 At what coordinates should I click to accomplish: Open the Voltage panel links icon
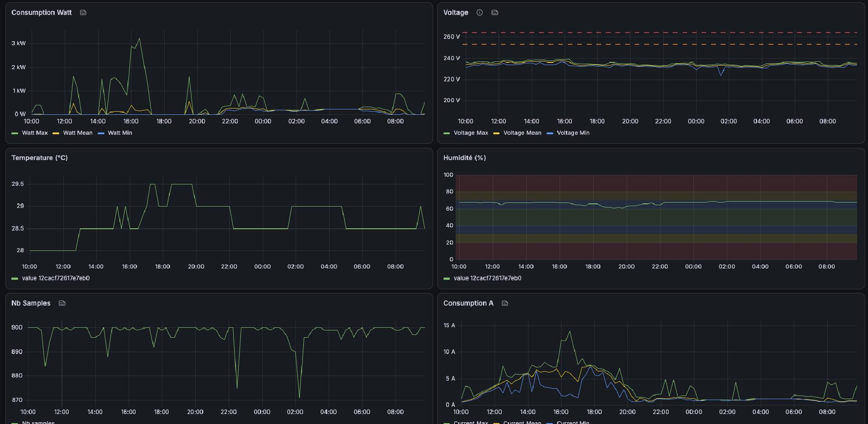(x=495, y=13)
